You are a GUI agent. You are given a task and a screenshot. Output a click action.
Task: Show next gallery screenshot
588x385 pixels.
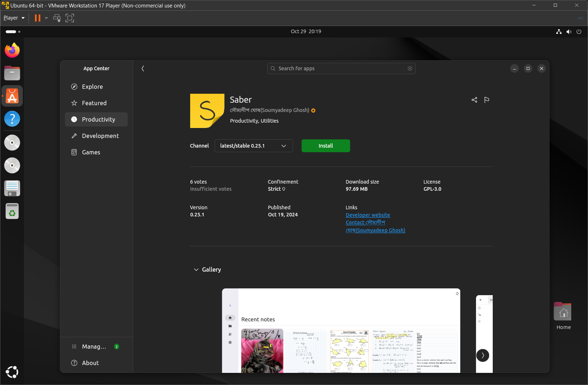tap(483, 355)
